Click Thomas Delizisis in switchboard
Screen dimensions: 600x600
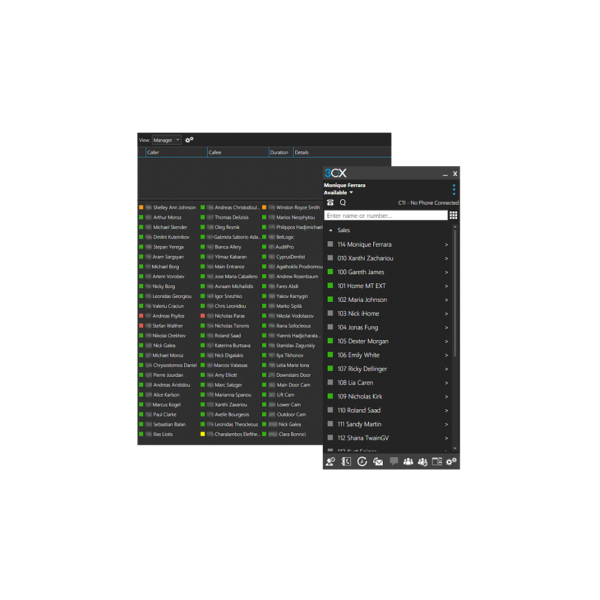click(232, 217)
